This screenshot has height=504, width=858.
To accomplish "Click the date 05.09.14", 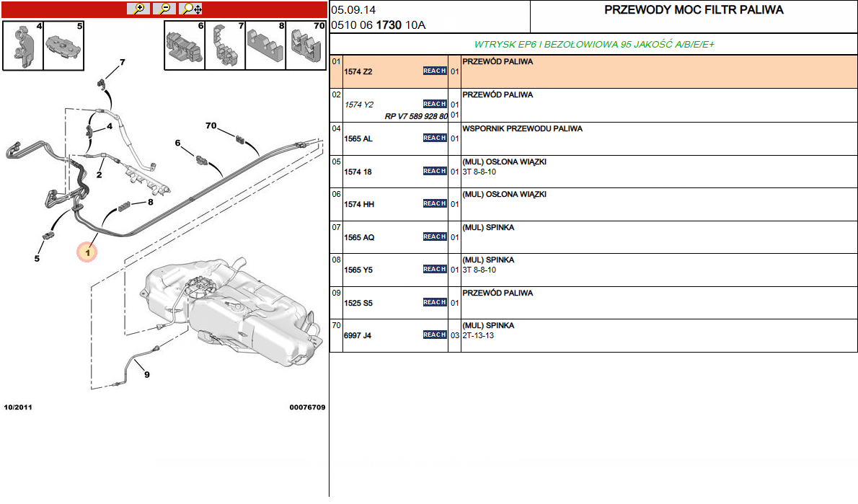I will (353, 10).
